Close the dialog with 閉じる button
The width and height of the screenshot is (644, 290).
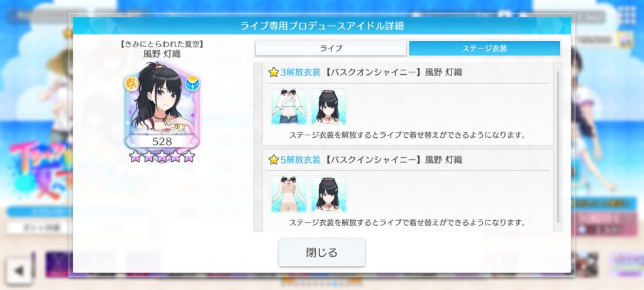pos(321,252)
